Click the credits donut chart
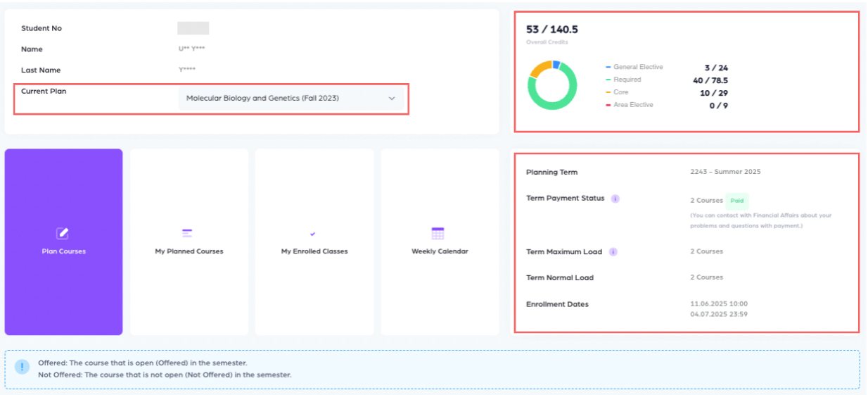The image size is (868, 395). (x=552, y=85)
